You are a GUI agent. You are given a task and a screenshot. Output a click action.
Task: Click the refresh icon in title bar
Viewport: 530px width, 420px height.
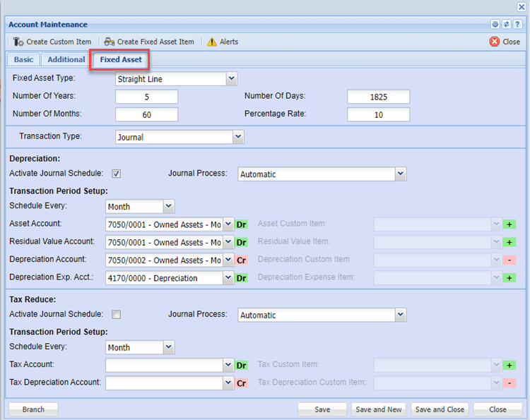point(506,25)
